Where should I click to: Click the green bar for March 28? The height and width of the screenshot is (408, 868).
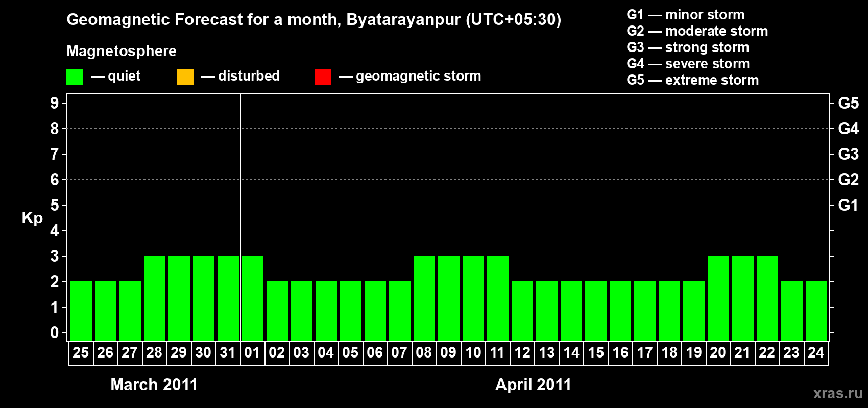155,298
